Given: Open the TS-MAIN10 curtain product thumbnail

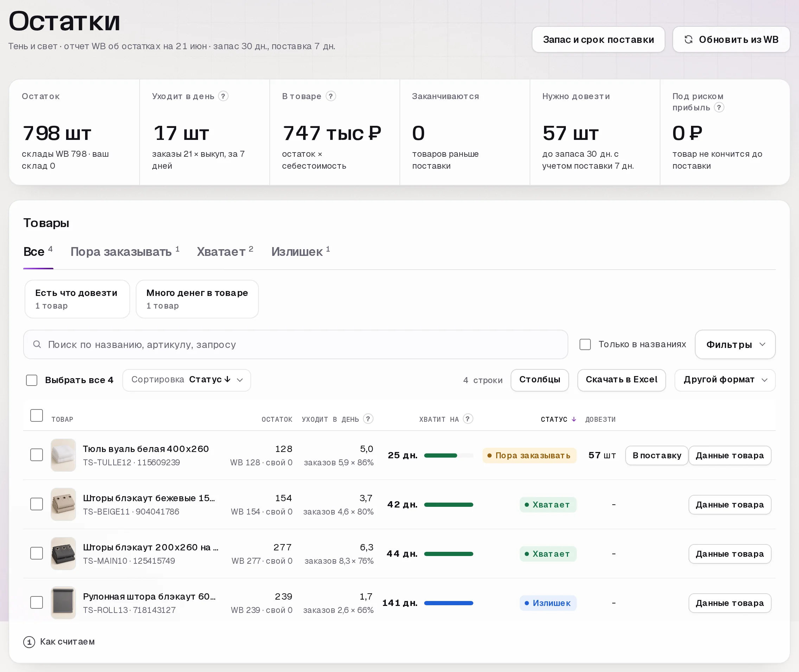Looking at the screenshot, I should (63, 553).
